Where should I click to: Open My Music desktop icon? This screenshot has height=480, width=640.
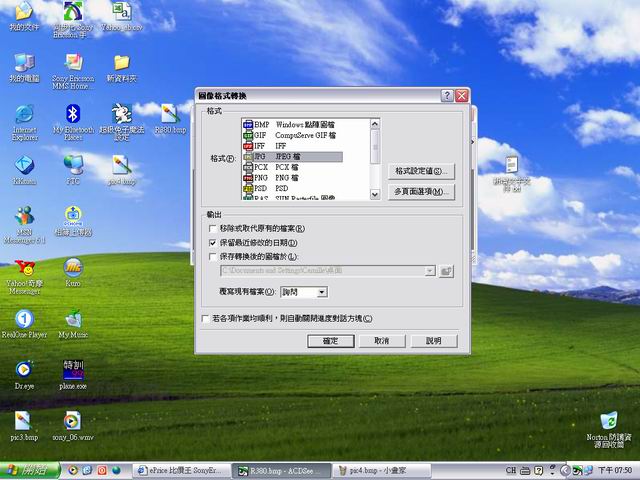click(73, 324)
